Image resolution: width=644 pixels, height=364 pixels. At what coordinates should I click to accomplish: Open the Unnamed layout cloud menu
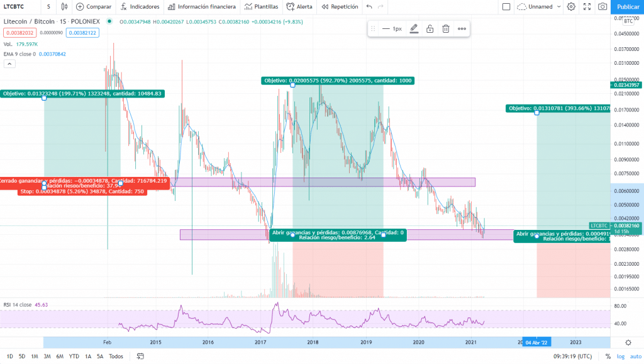[x=538, y=6]
